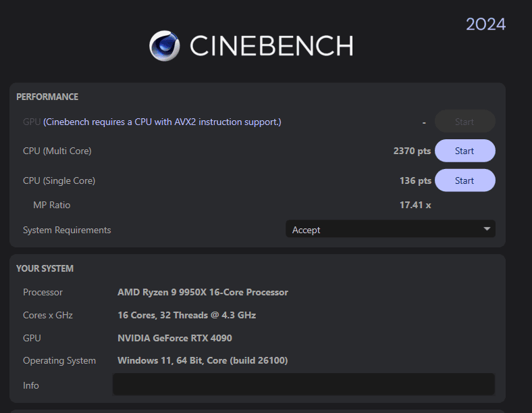Click inside the Info text field
Viewport: 532px width, 413px height.
304,385
